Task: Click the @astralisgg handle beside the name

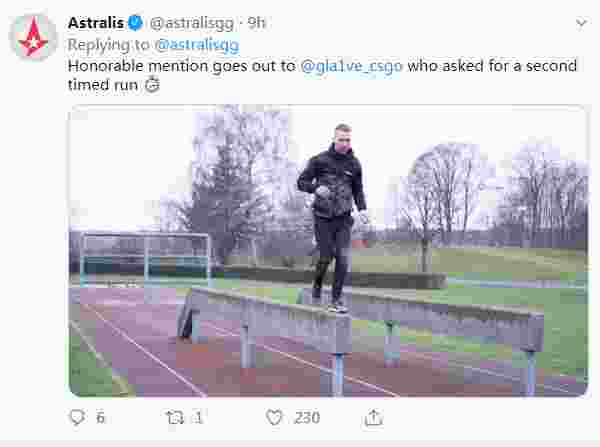Action: tap(192, 24)
